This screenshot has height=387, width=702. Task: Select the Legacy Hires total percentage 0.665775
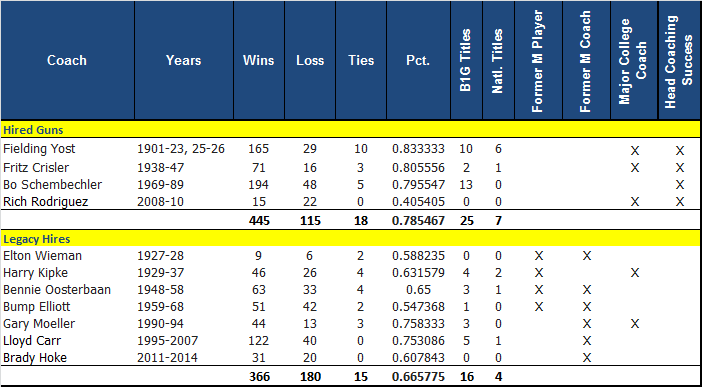[x=418, y=377]
